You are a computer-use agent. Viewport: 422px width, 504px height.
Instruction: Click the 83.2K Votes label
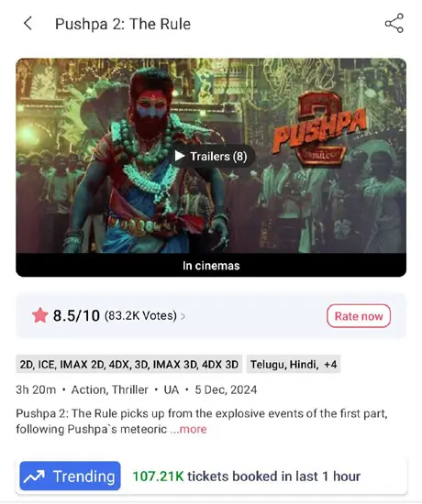tap(140, 315)
